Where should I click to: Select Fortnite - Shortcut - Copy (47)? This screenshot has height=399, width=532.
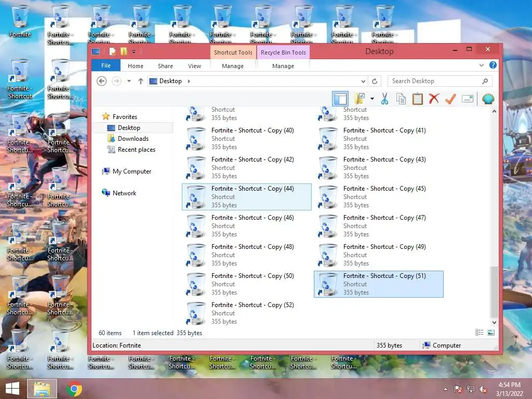pos(379,226)
